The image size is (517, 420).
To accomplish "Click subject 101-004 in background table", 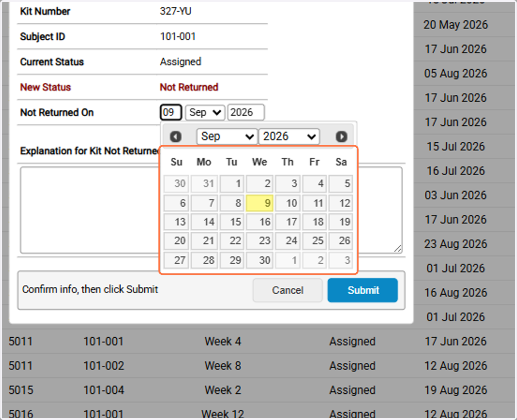I will pyautogui.click(x=104, y=390).
